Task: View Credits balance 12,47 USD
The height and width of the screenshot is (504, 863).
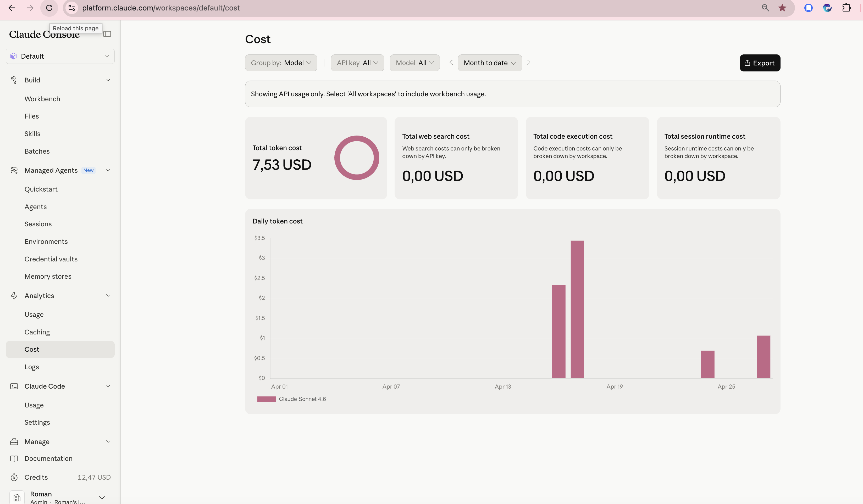Action: (x=94, y=477)
